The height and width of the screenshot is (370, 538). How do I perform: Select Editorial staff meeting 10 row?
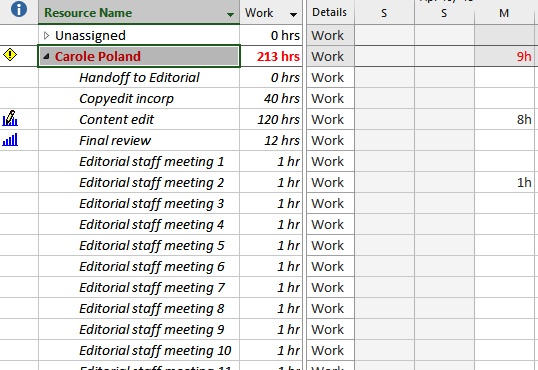pyautogui.click(x=155, y=350)
